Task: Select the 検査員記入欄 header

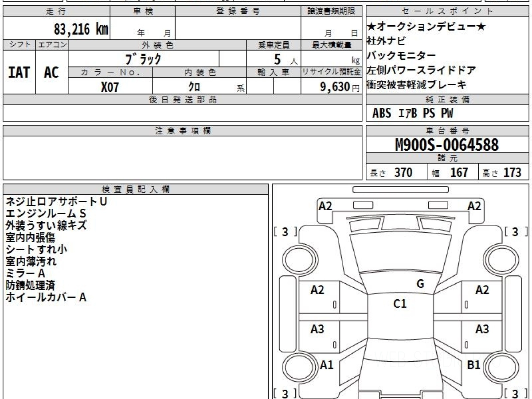Action: coord(136,189)
